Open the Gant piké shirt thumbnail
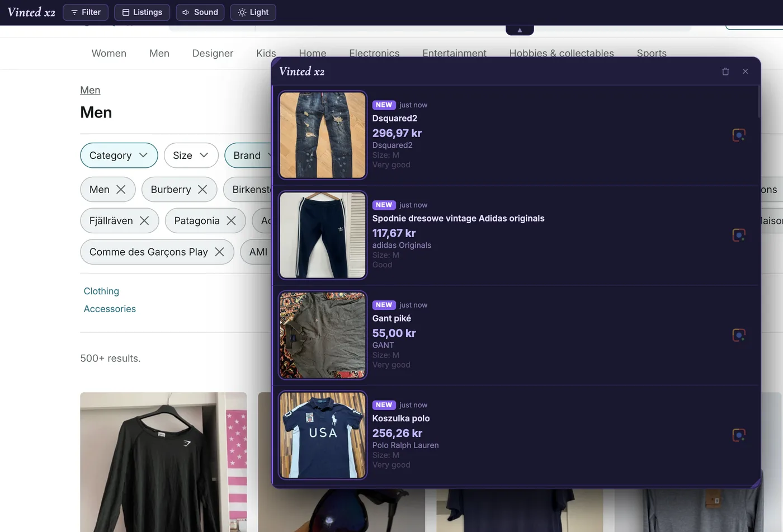The image size is (783, 532). (x=323, y=335)
